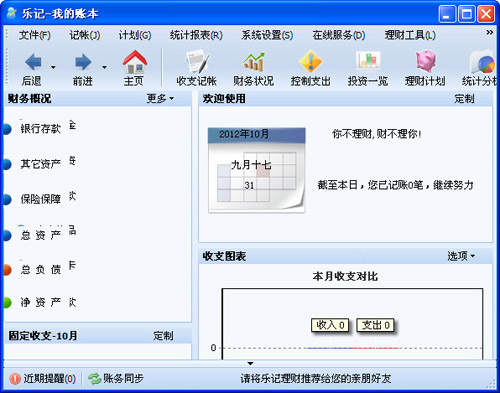Open 理财计划 piggy bank icon
The image size is (500, 393).
[425, 61]
